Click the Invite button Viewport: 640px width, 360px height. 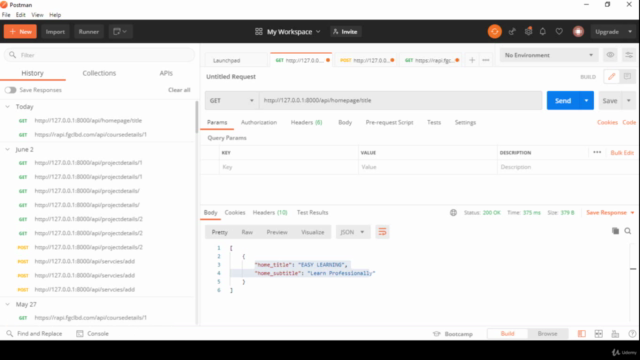pos(345,31)
